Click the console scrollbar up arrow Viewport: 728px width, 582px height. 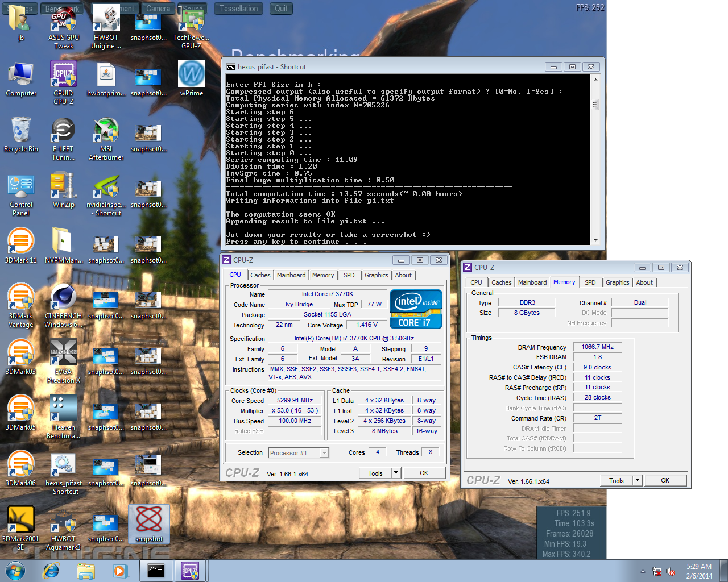coord(595,80)
